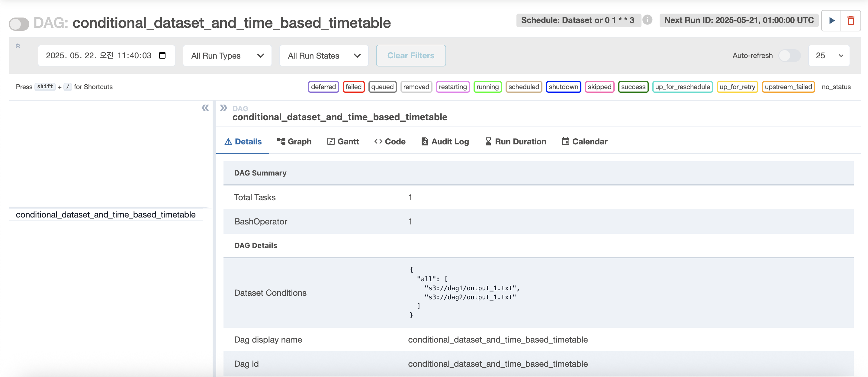The image size is (868, 377).
Task: Click the Audit Log document-search icon
Action: 425,141
